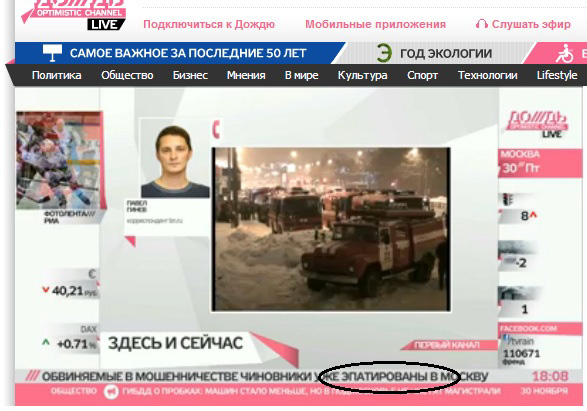The image size is (587, 411).
Task: Open the Политика section
Action: [57, 75]
